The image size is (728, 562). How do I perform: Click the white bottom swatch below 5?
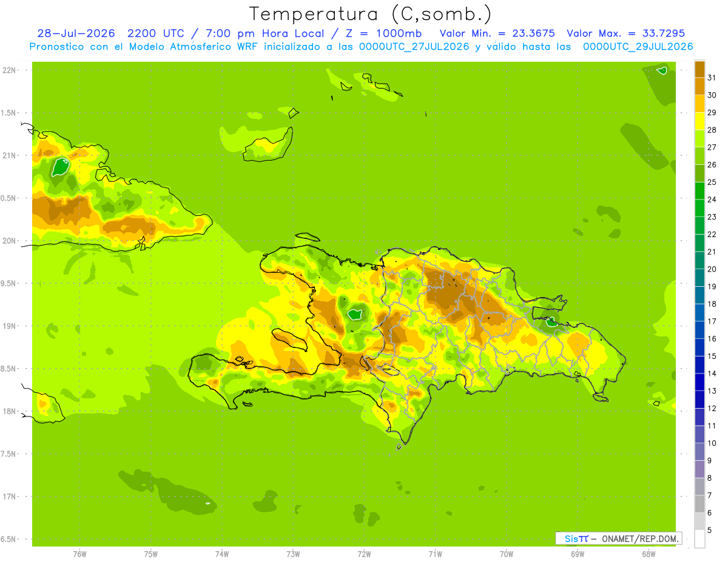[x=699, y=539]
